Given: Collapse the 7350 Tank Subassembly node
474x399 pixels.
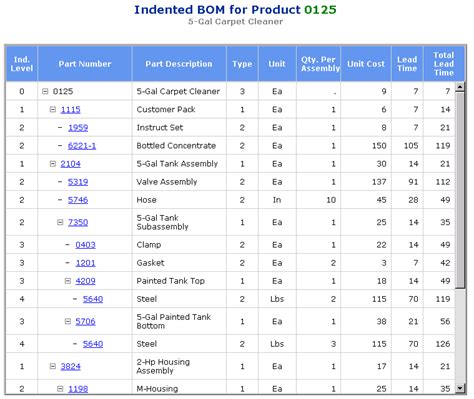Looking at the screenshot, I should click(x=60, y=222).
